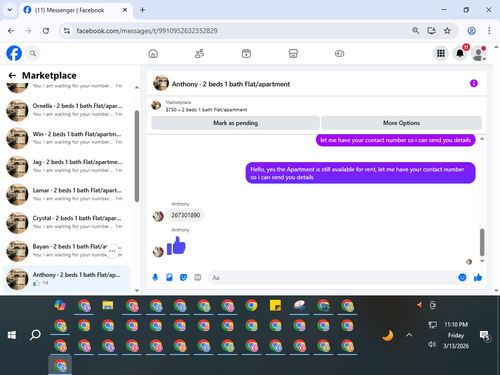The image size is (500, 375).
Task: Open Sticky Notes in taskbar
Action: (275, 305)
